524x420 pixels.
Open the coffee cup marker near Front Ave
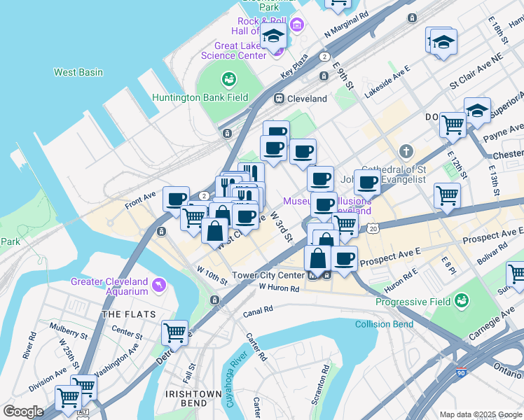(x=176, y=199)
